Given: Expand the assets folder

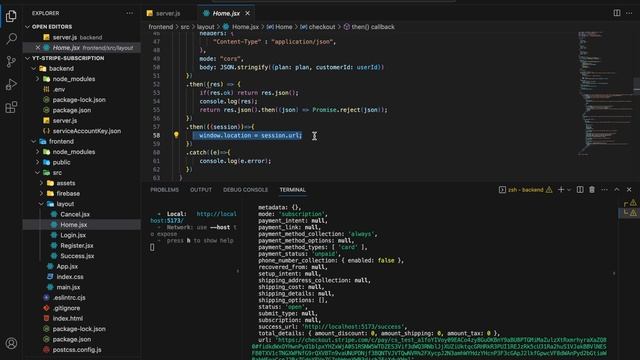Looking at the screenshot, I should point(65,183).
